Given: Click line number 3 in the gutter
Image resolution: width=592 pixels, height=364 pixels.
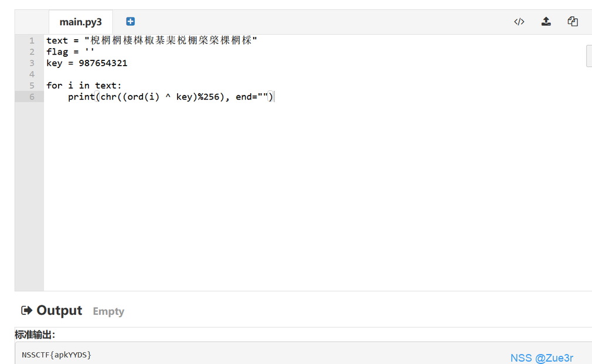Looking at the screenshot, I should tap(32, 63).
